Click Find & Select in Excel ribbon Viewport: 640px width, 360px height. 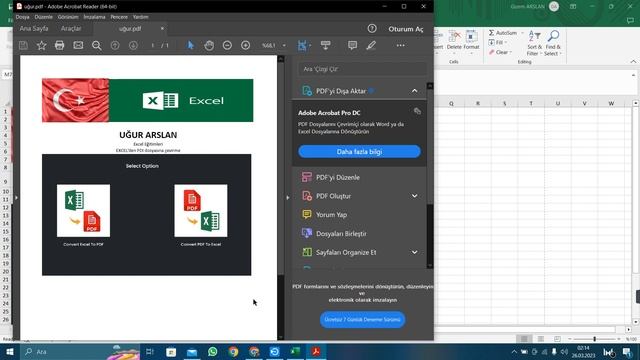(553, 43)
